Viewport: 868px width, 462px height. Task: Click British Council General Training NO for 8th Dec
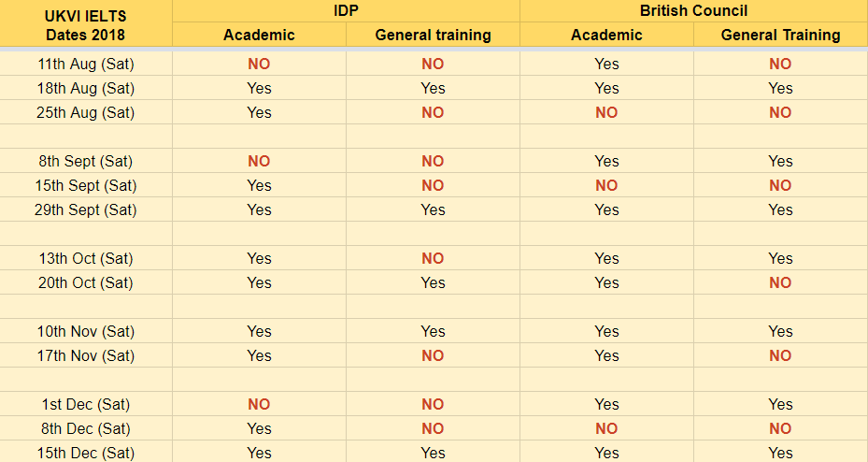pos(780,428)
